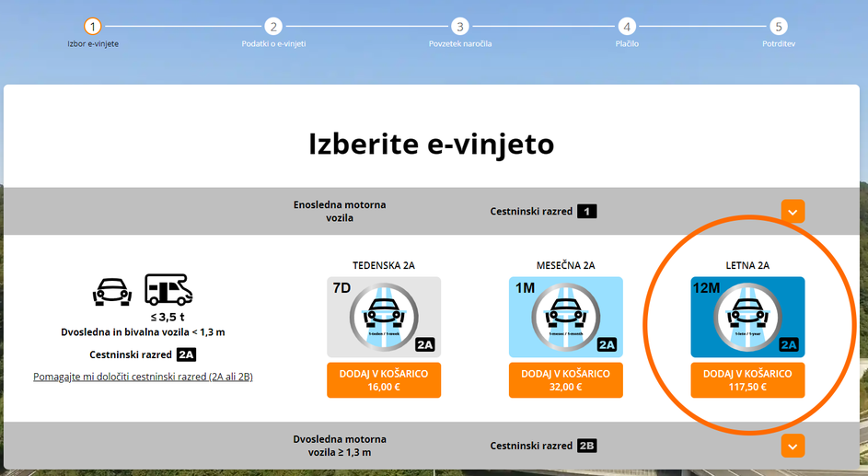Click the passenger car icon
The height and width of the screenshot is (476, 868).
[x=112, y=291]
